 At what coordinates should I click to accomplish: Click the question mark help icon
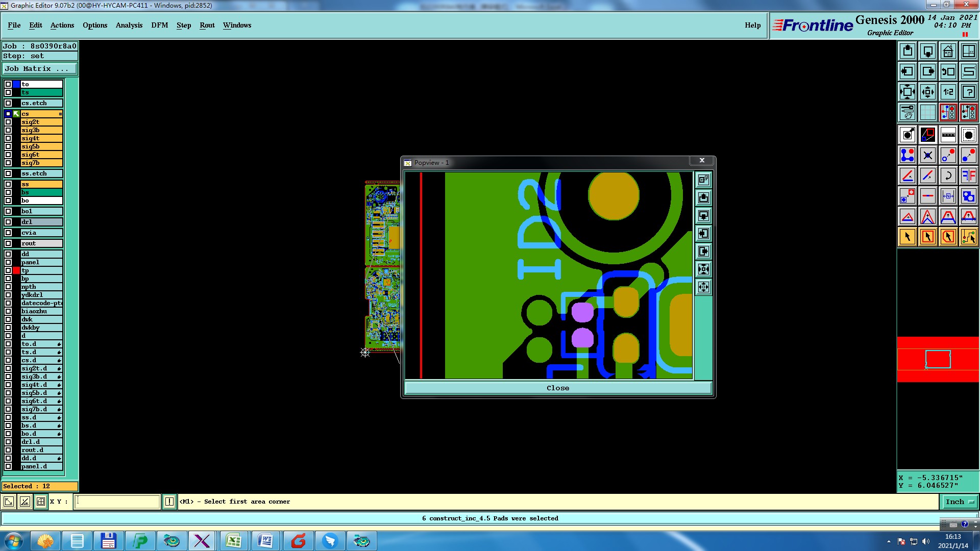968,92
